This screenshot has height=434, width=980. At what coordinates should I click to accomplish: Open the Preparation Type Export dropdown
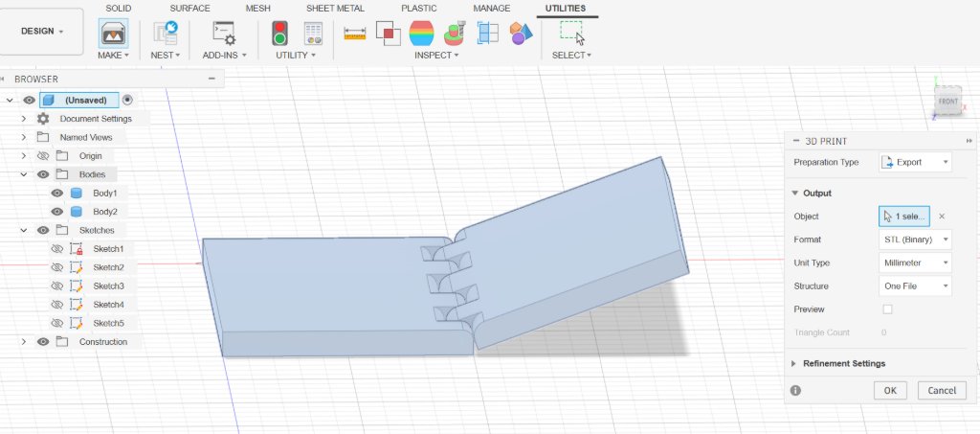[x=915, y=162]
